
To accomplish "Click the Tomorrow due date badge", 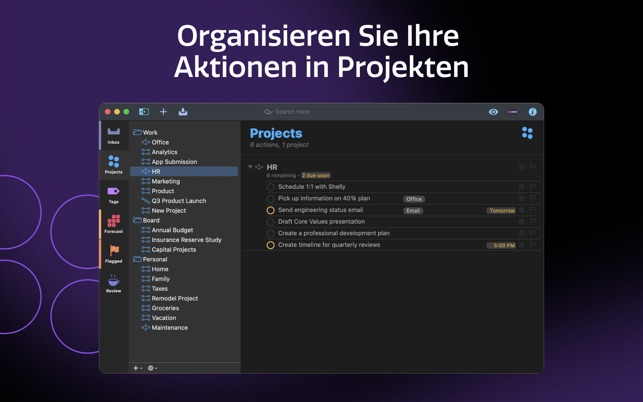I will coord(502,210).
